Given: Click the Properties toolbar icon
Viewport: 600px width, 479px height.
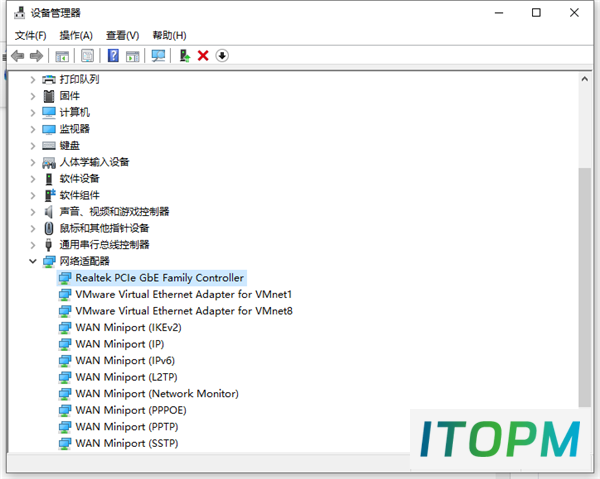Looking at the screenshot, I should coord(87,56).
